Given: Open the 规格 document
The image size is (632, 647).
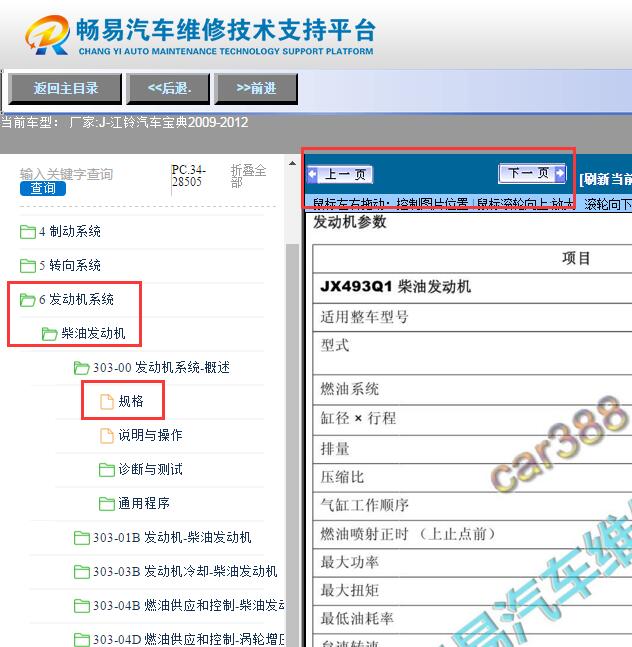Looking at the screenshot, I should click(131, 401).
